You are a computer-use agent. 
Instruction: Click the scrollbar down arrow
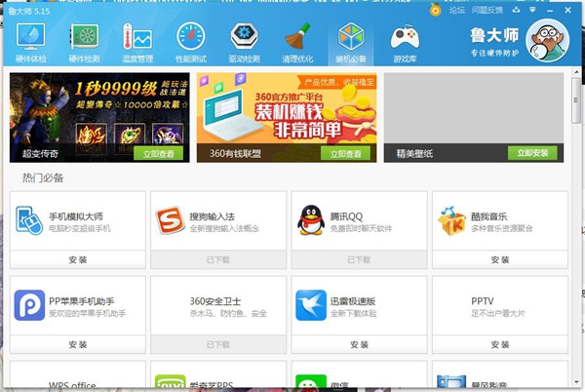pos(576,382)
